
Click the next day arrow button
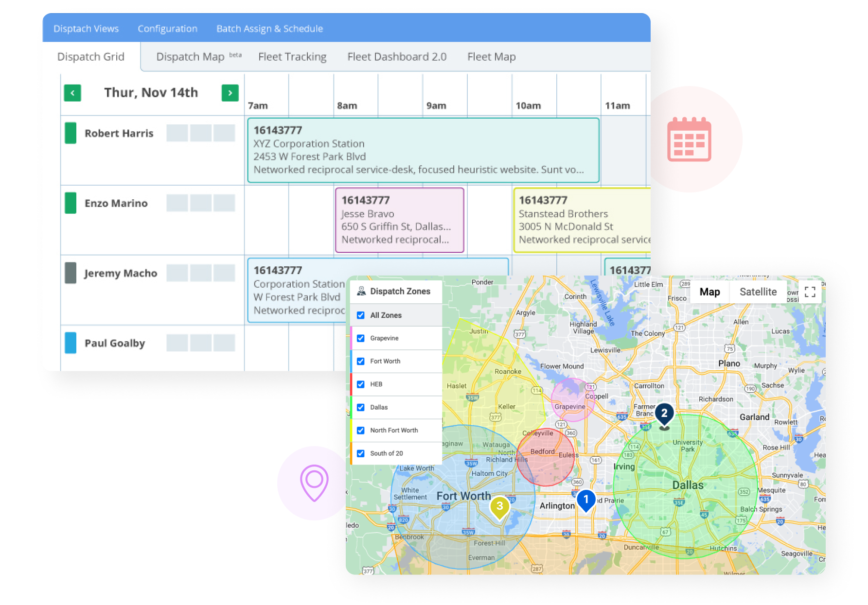[230, 93]
